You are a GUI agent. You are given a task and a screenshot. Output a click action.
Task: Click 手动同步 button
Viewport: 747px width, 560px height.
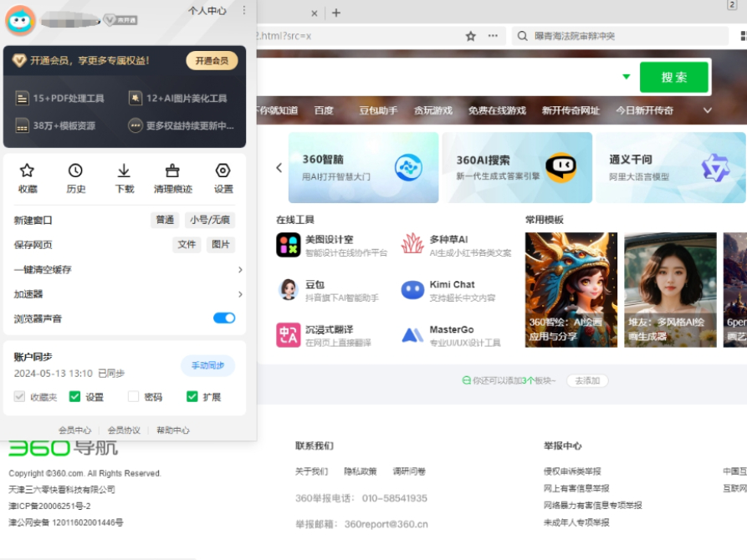pos(207,365)
